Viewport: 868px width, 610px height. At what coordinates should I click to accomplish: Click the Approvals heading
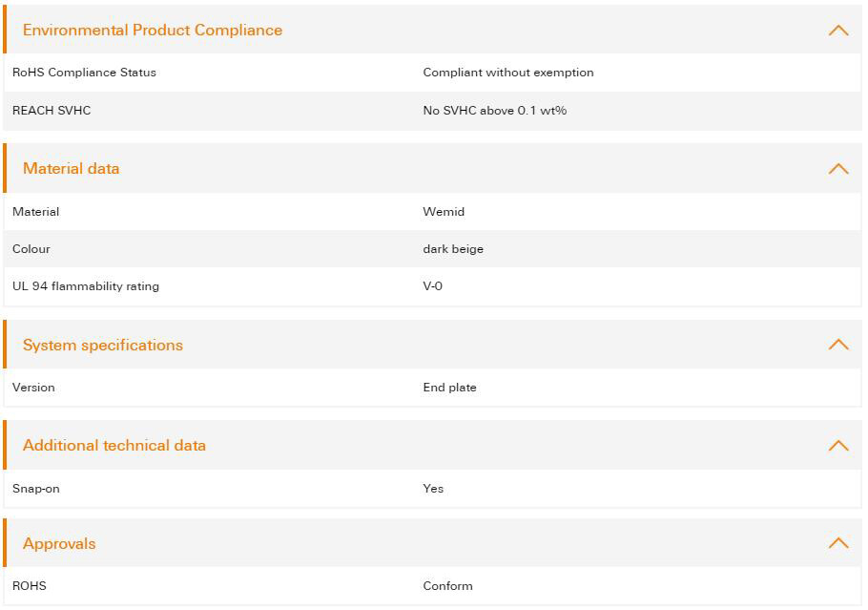click(59, 544)
